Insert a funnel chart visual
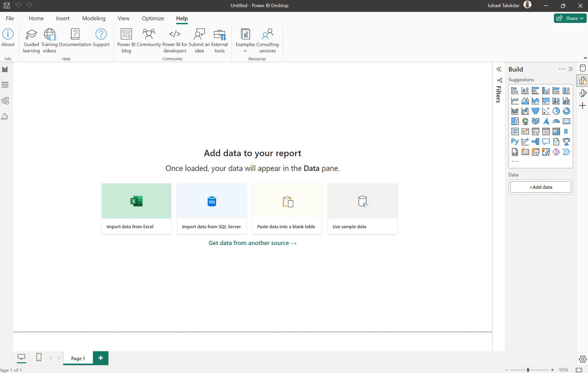Screen dimensions: 588x373 coord(535,111)
